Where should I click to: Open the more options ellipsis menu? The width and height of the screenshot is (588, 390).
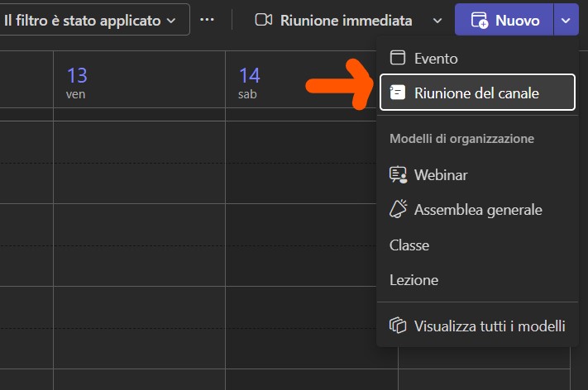[207, 20]
